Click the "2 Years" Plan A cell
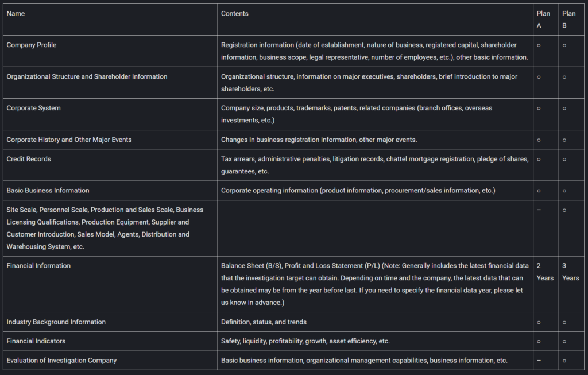 tap(545, 272)
